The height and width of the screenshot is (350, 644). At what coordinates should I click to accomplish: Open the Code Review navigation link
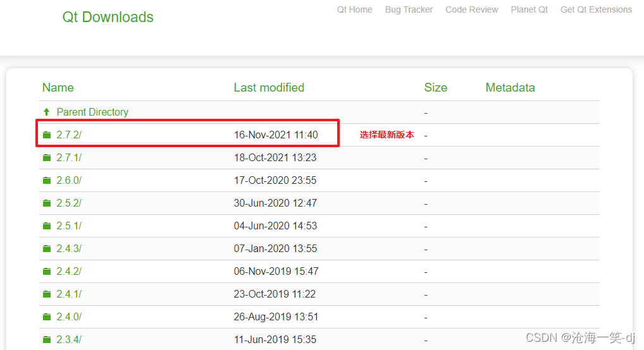click(x=471, y=9)
